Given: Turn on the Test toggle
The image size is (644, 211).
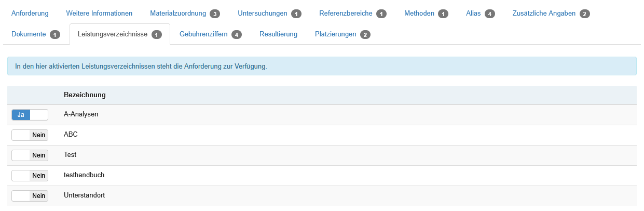Looking at the screenshot, I should 30,155.
